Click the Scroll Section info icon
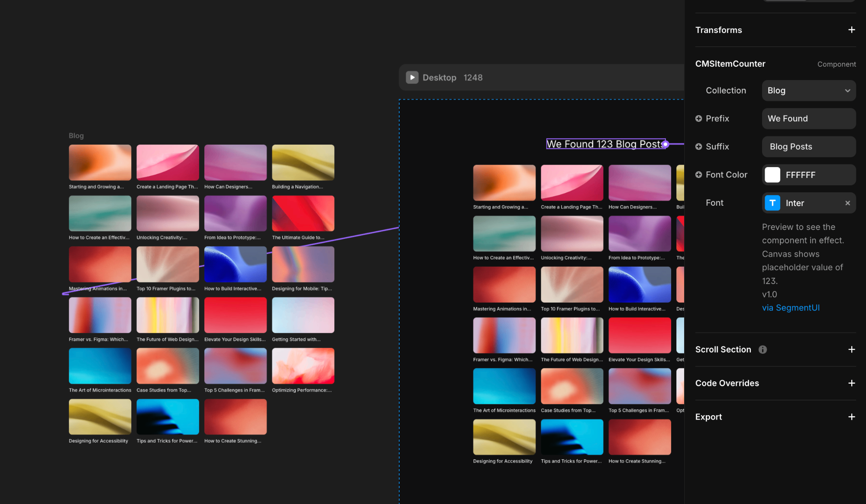Viewport: 866px width, 504px height. pos(763,349)
